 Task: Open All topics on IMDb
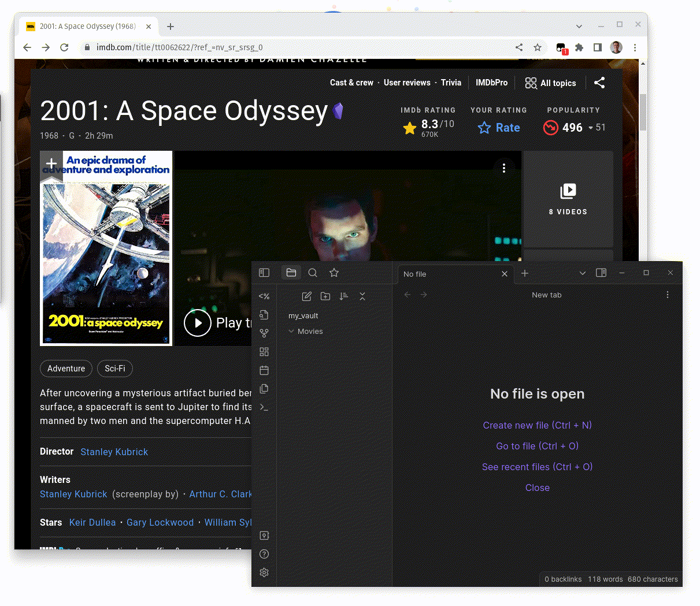click(x=550, y=83)
